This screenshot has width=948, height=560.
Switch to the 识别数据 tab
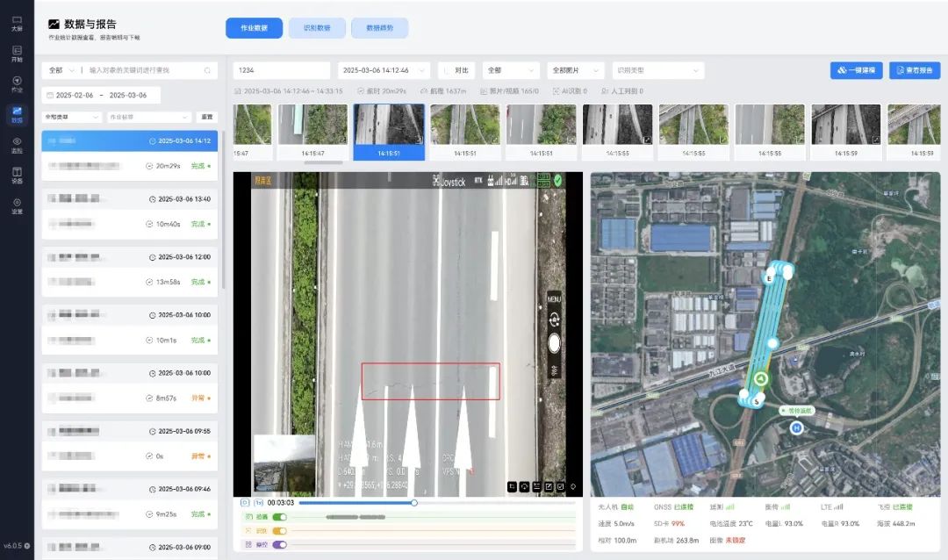click(x=317, y=28)
